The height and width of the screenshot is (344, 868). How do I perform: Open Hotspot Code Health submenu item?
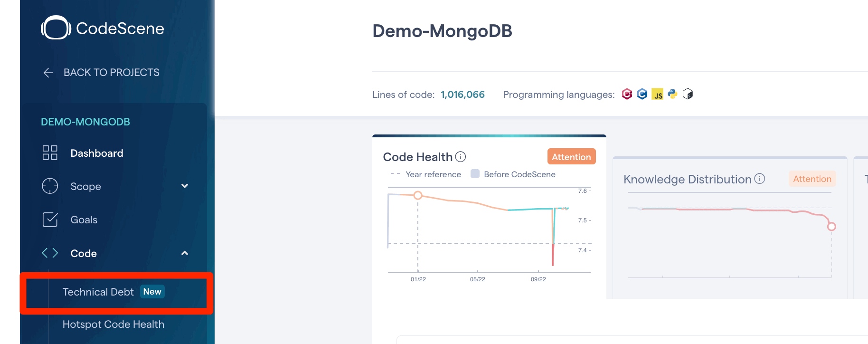[x=113, y=325]
